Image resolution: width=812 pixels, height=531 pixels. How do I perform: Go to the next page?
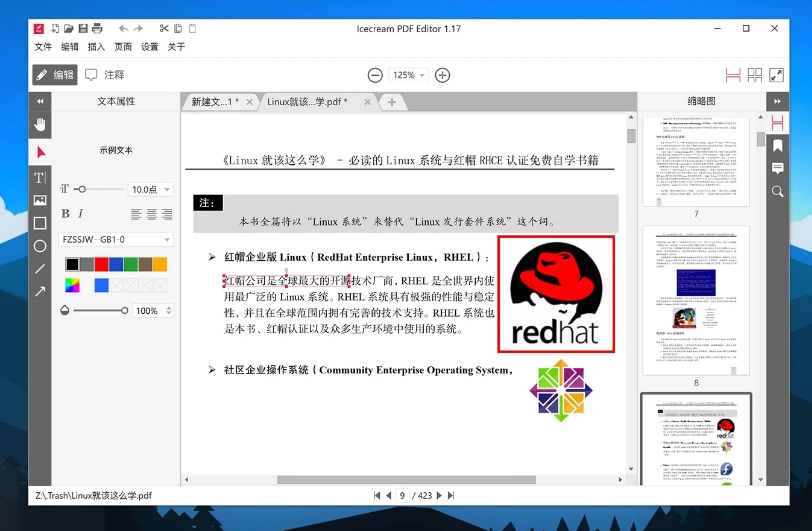tap(439, 495)
